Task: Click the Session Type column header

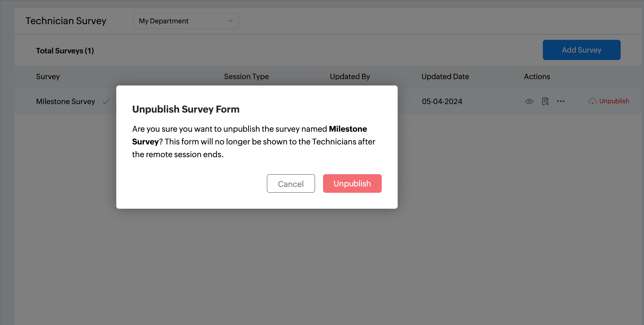Action: [246, 76]
